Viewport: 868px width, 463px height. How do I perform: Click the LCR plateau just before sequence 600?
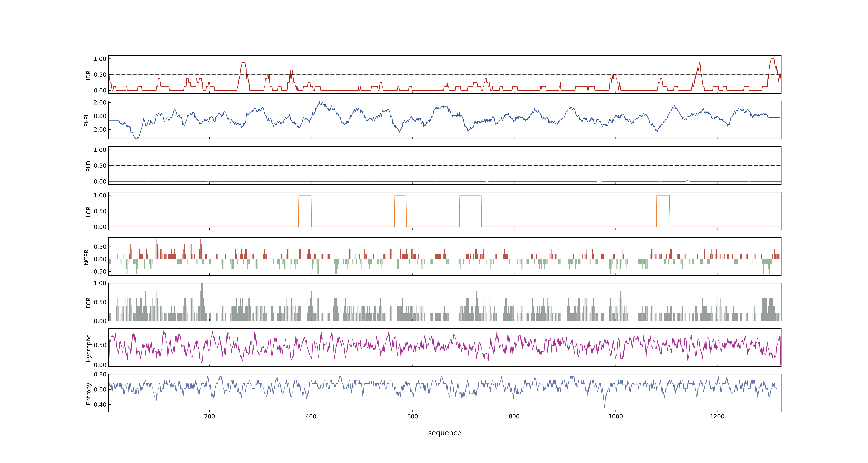(x=400, y=195)
